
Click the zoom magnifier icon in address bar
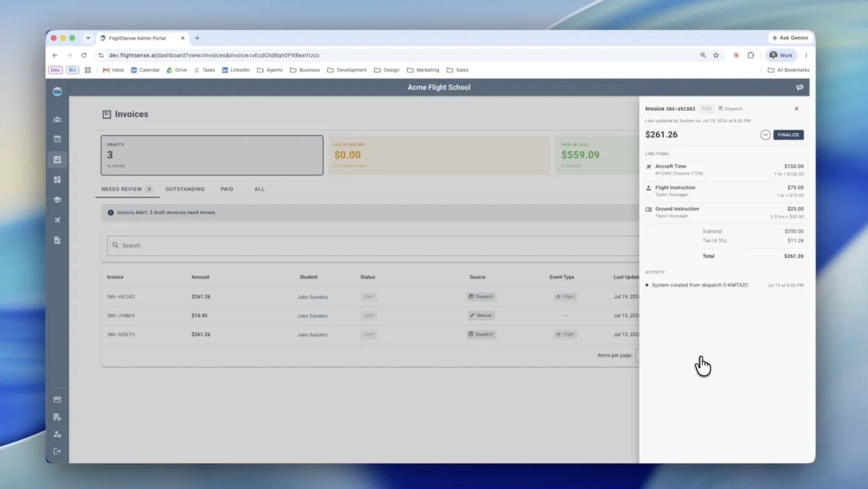point(703,55)
